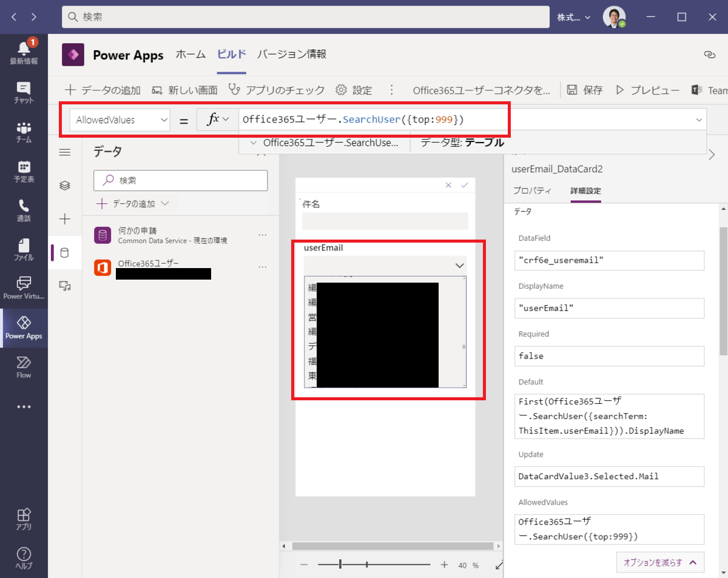Click the properties pane vertical scrollbar
The image size is (728, 578).
coord(723,291)
